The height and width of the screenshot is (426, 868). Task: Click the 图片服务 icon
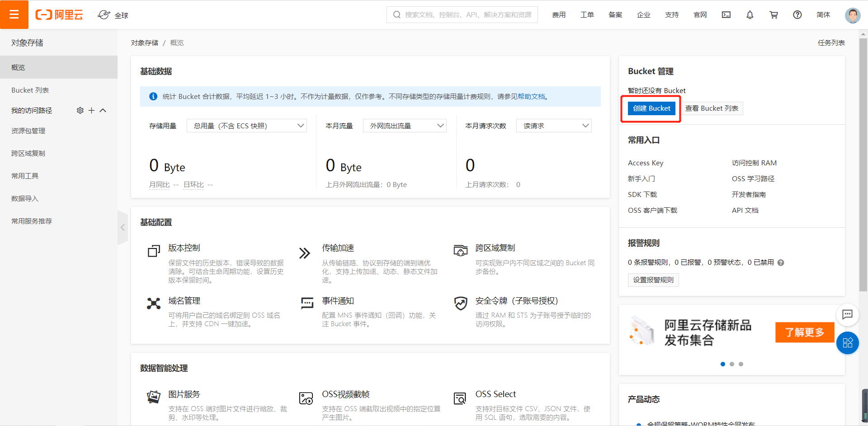tap(154, 397)
